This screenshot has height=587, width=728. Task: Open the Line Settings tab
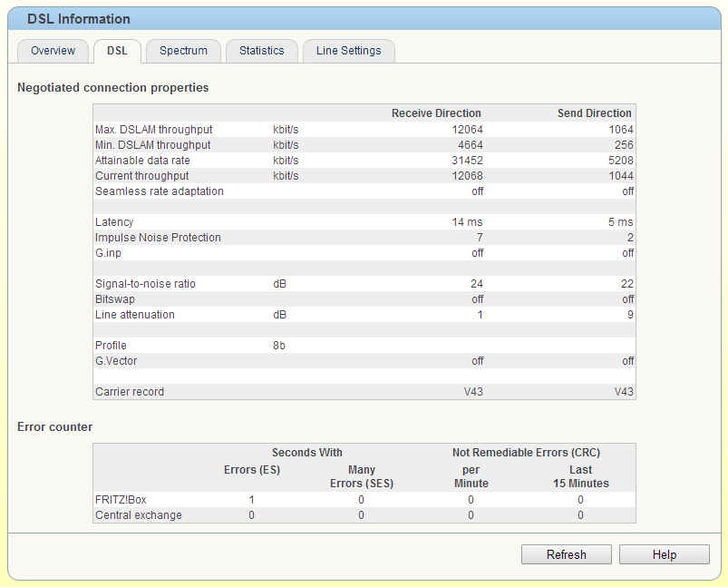pyautogui.click(x=348, y=51)
